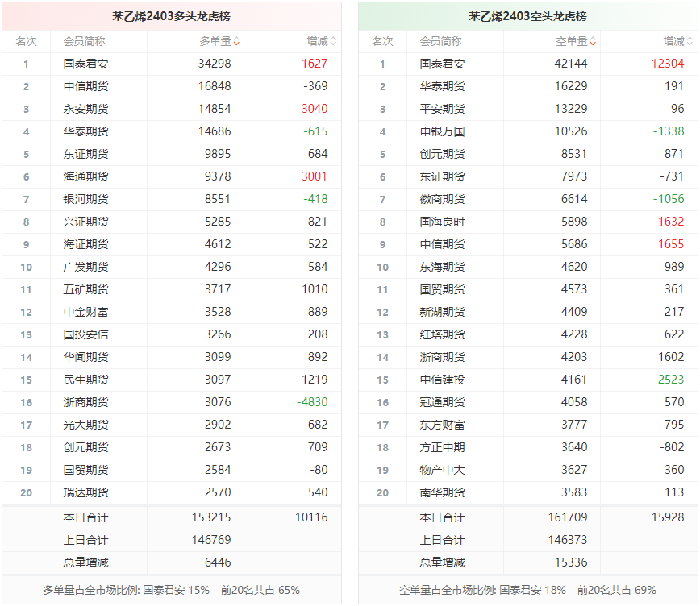This screenshot has height=606, width=700.
Task: Select 苯乙烯2403空头龙虎榜 title tab
Action: [x=527, y=16]
